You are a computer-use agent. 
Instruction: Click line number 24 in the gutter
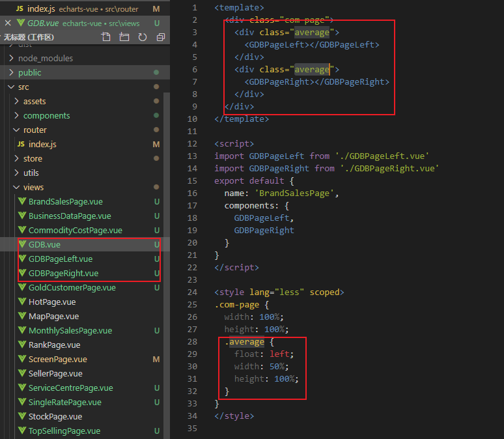coord(192,292)
